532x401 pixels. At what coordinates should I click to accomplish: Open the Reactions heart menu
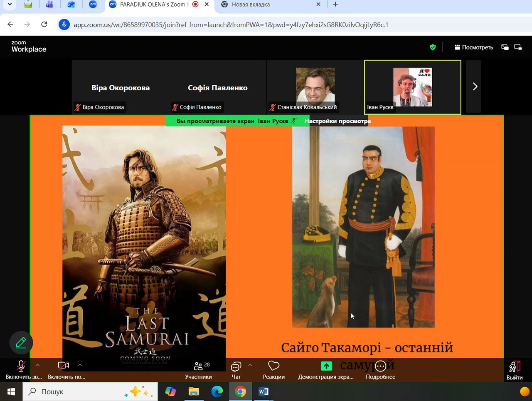tap(273, 366)
